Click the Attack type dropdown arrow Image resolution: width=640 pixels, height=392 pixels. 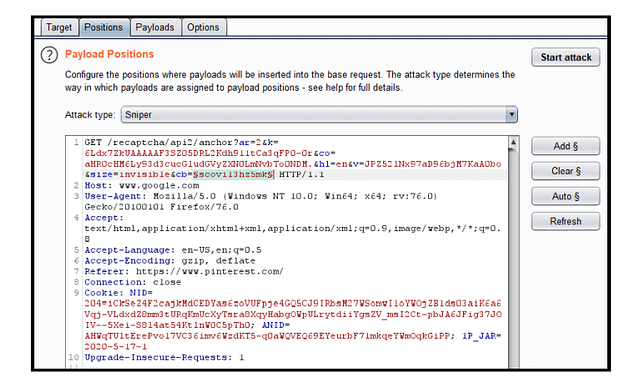(511, 115)
